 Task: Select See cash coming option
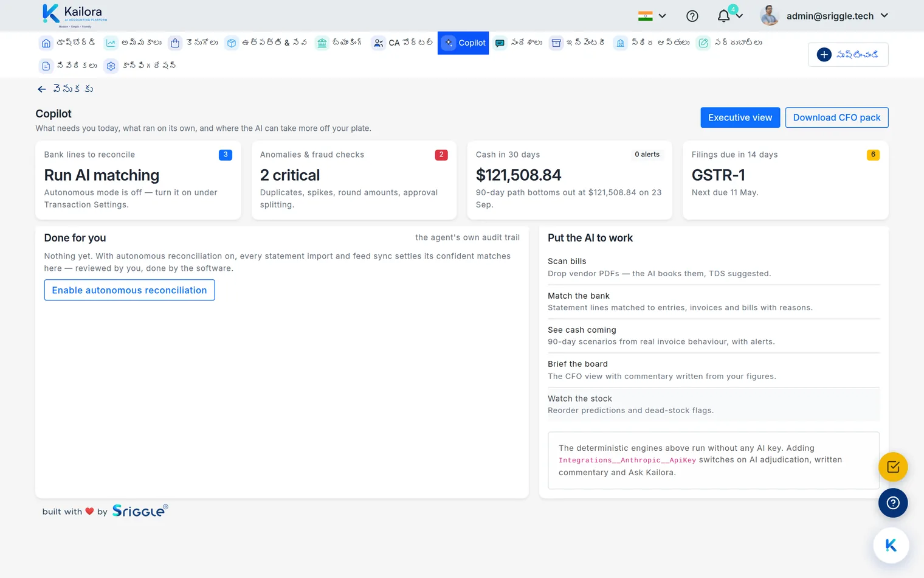(x=714, y=336)
